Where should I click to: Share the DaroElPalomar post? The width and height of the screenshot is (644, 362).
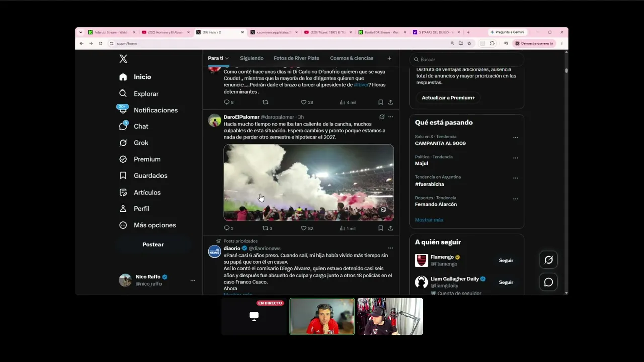[390, 228]
